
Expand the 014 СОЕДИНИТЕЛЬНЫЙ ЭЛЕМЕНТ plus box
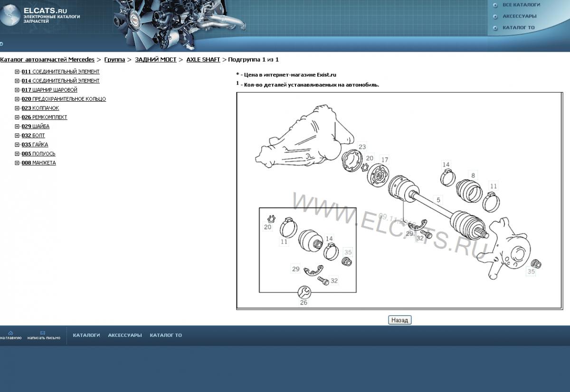coord(17,81)
